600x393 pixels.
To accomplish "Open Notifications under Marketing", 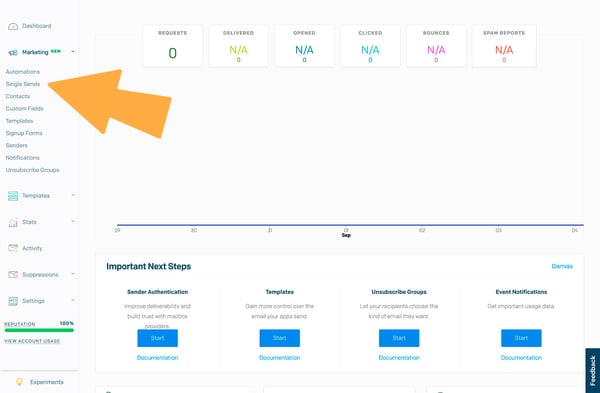I will [x=23, y=158].
